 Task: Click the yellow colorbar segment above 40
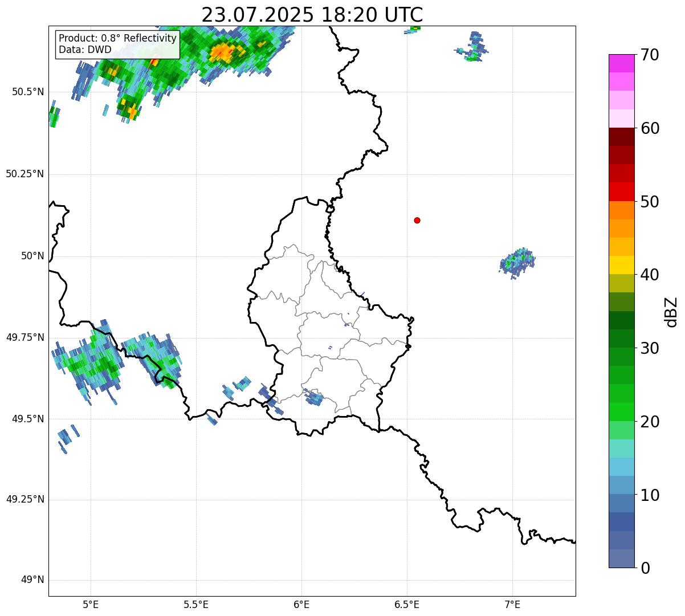(621, 265)
